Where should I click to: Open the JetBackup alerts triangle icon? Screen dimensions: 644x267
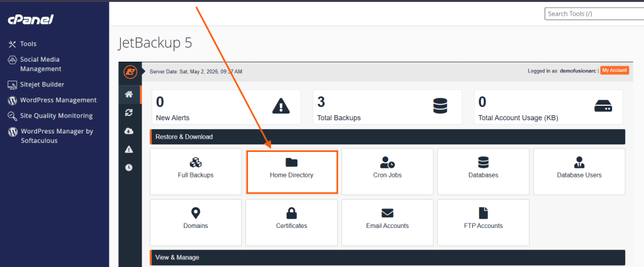tap(129, 149)
